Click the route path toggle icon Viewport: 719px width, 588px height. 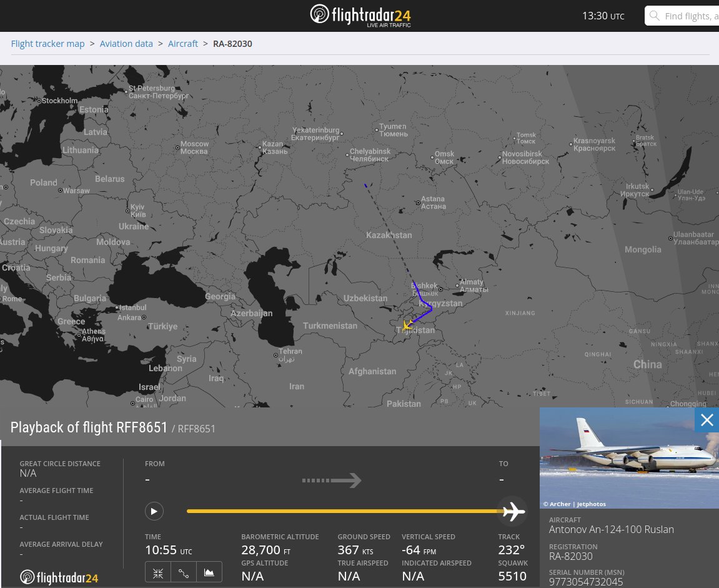pyautogui.click(x=184, y=572)
